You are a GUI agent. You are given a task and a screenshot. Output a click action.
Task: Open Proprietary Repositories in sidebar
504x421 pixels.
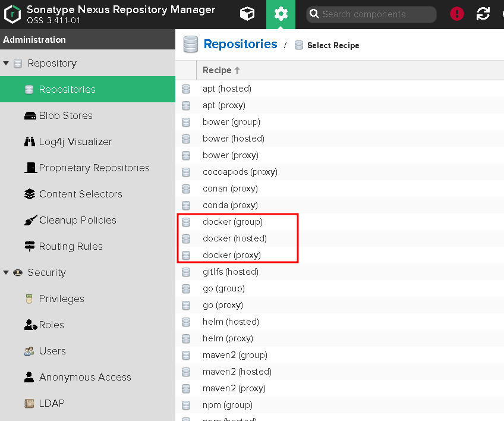pyautogui.click(x=87, y=168)
